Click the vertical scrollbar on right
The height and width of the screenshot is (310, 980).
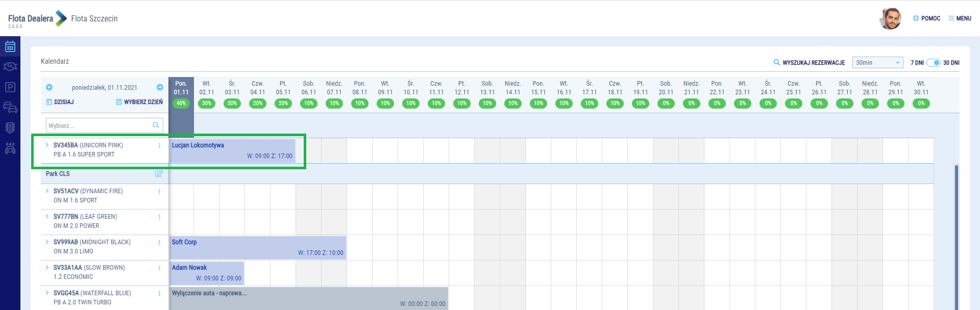956,235
